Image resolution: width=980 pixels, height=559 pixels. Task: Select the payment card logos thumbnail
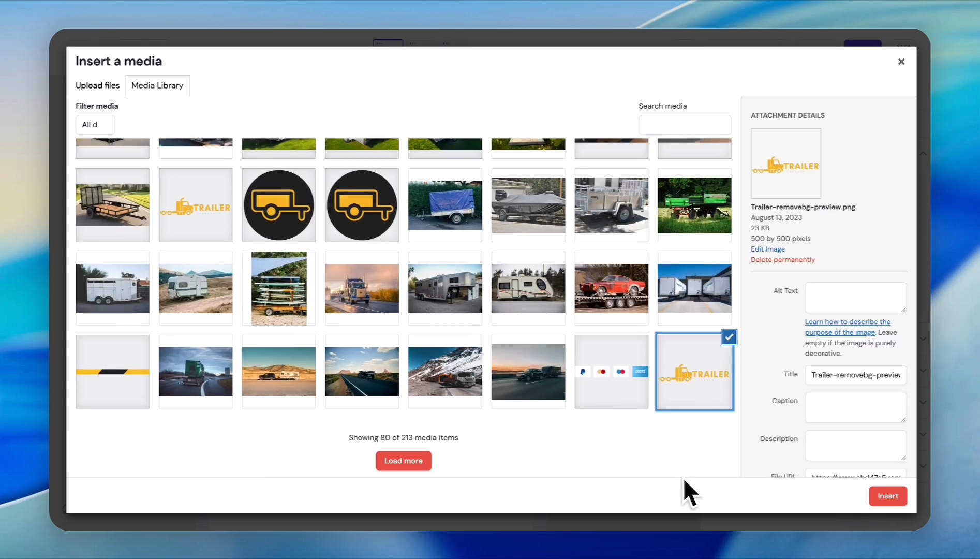(611, 372)
